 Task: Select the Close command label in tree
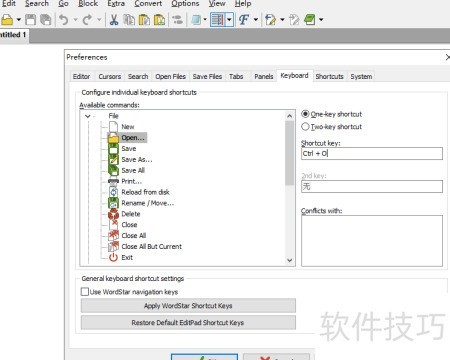tap(129, 225)
